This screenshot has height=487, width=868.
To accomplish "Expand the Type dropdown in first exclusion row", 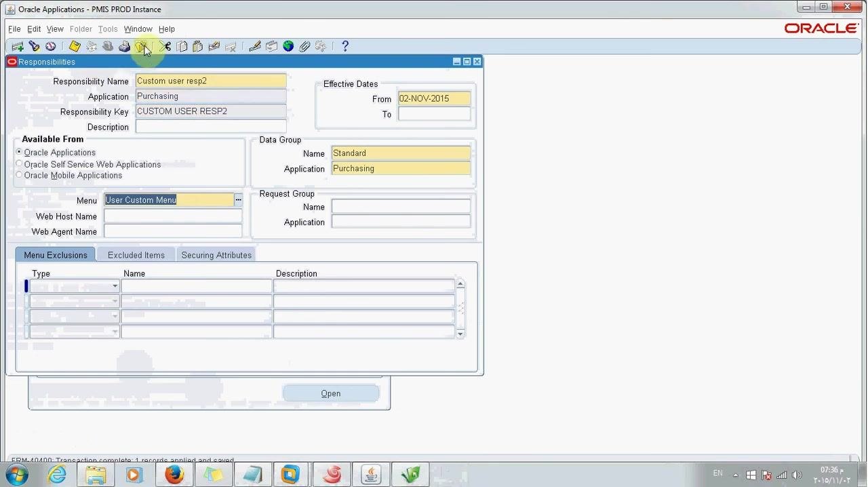I will pos(115,286).
